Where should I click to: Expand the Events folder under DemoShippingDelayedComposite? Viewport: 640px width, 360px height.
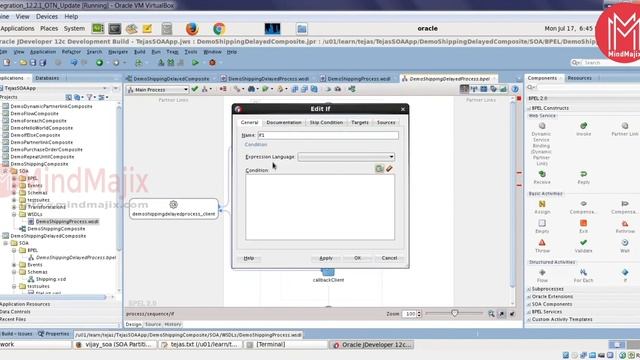click(14, 264)
